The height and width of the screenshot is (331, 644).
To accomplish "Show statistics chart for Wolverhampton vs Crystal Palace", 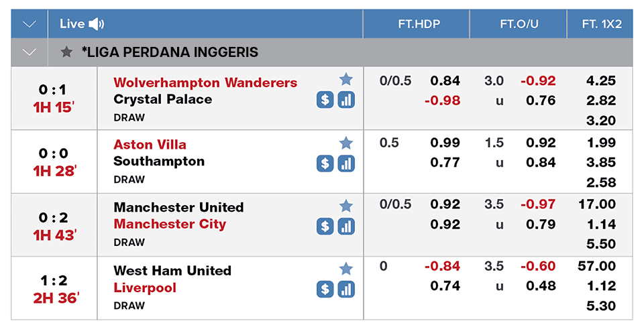I will (x=346, y=100).
